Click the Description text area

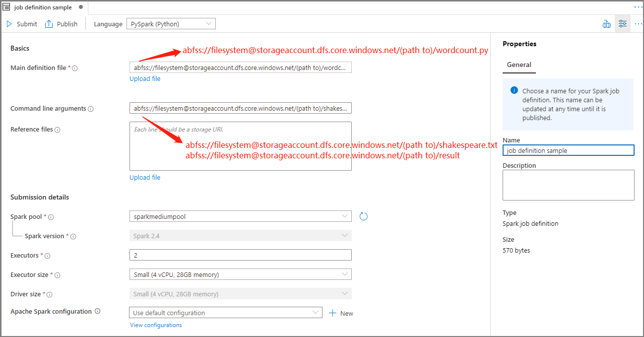coord(568,185)
